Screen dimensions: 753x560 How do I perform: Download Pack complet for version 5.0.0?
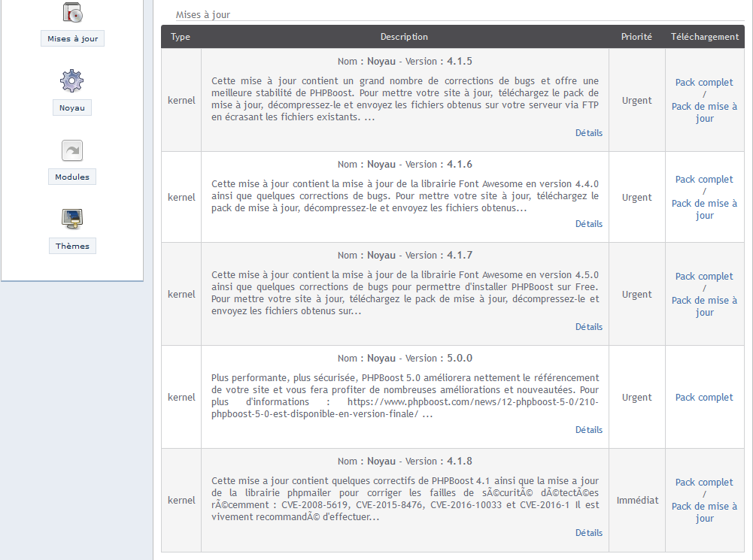point(704,398)
